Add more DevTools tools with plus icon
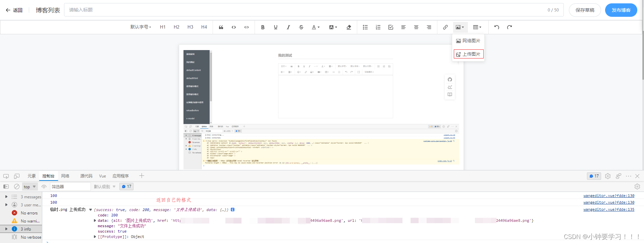Screen dimensions: 644x243 click(142, 176)
